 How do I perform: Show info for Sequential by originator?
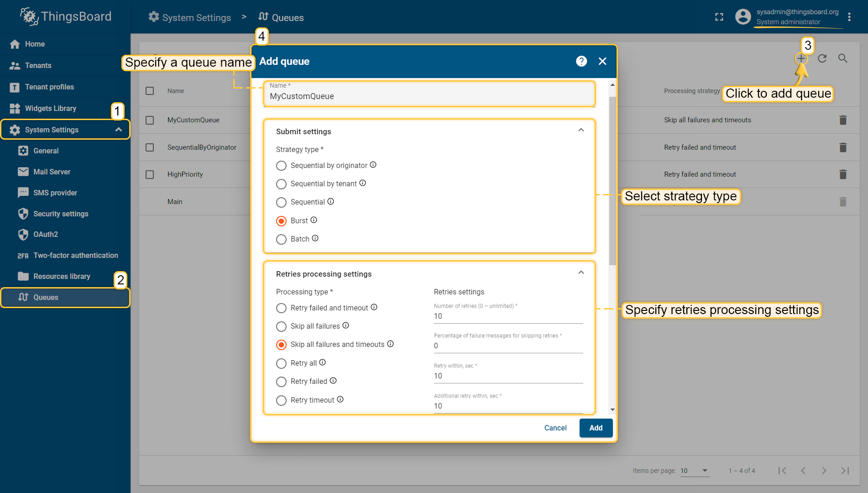coord(373,165)
